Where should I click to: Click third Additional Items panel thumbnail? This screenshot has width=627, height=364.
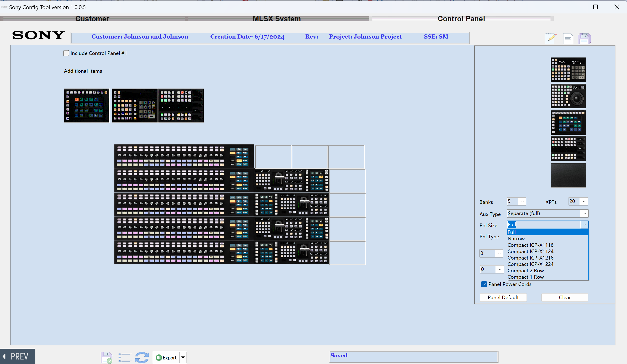click(x=181, y=105)
